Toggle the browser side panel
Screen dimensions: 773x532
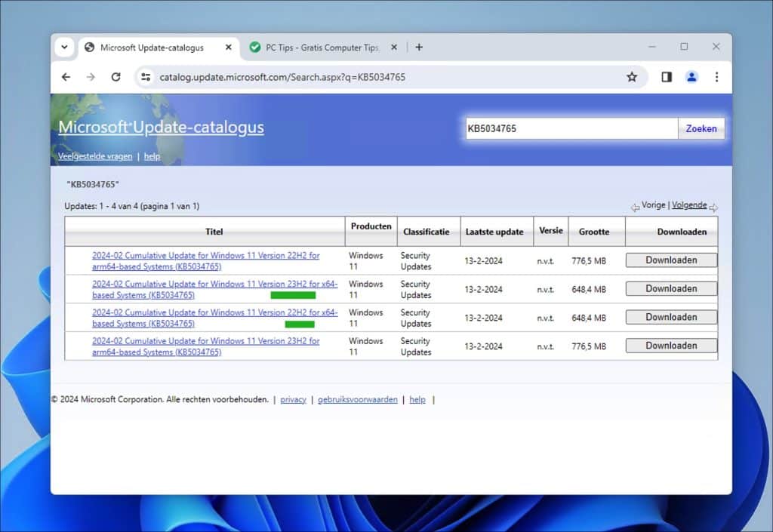pyautogui.click(x=667, y=77)
